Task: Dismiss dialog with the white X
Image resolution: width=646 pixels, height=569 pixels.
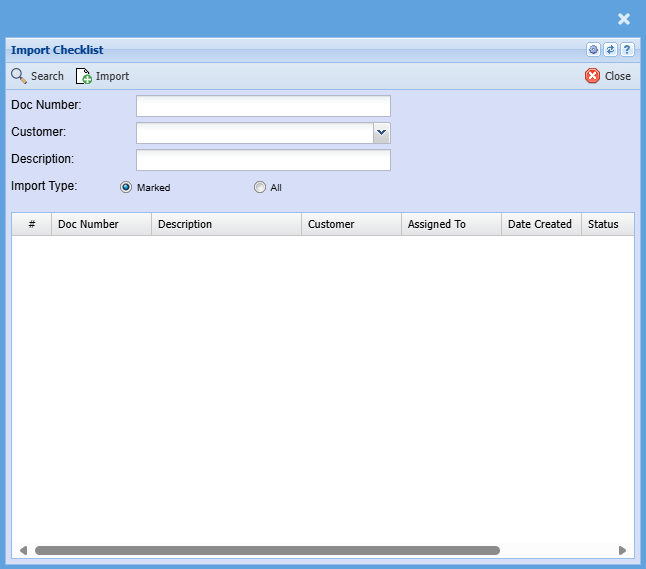Action: coord(624,19)
